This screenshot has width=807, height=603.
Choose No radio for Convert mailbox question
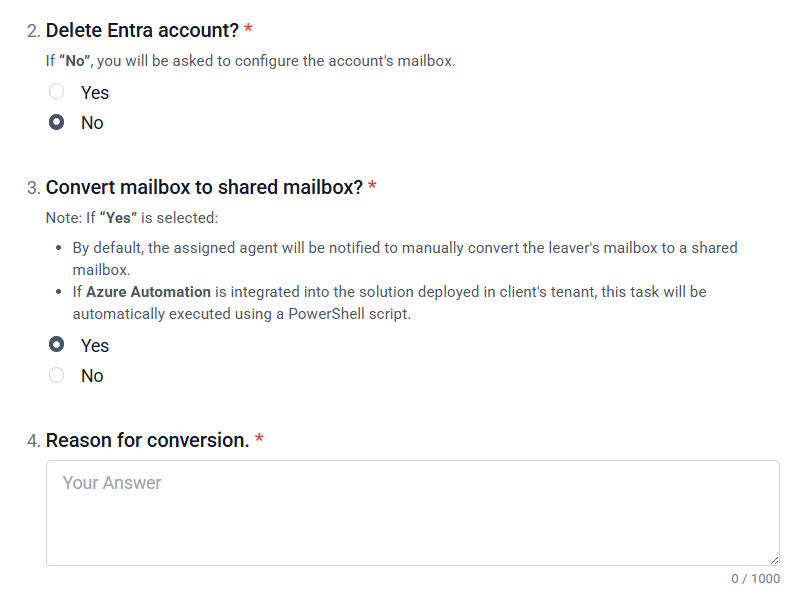pos(57,375)
